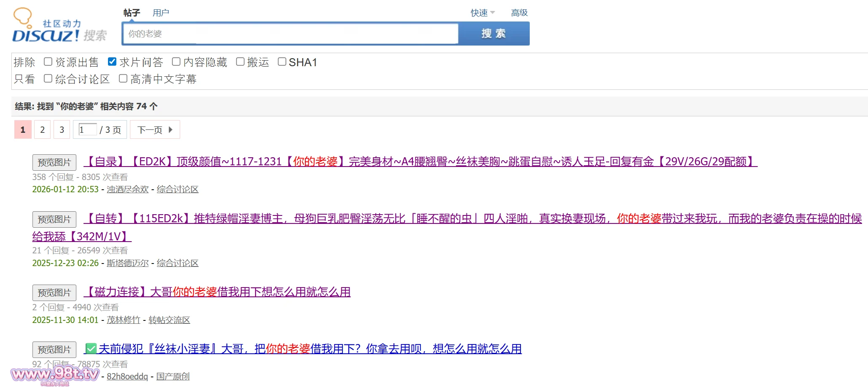Open author 茂林修竹 profile link
Screen dimensions: 868x390
pos(123,320)
